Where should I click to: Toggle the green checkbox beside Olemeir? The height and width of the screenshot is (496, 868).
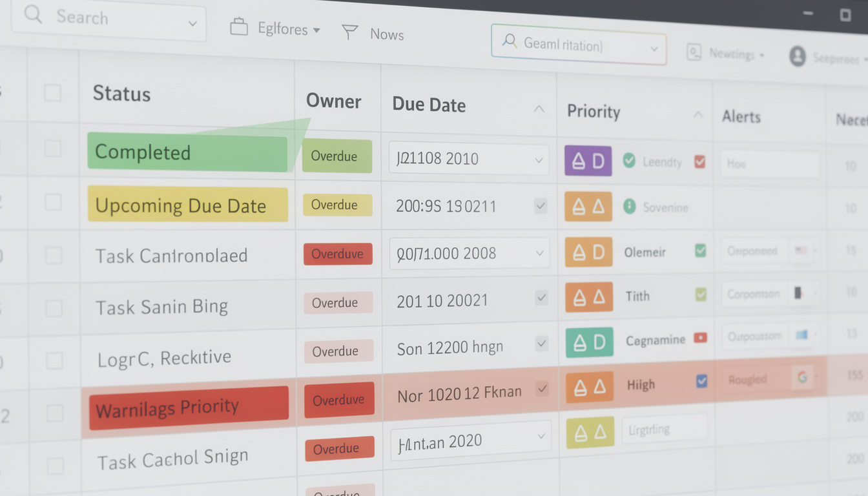700,250
